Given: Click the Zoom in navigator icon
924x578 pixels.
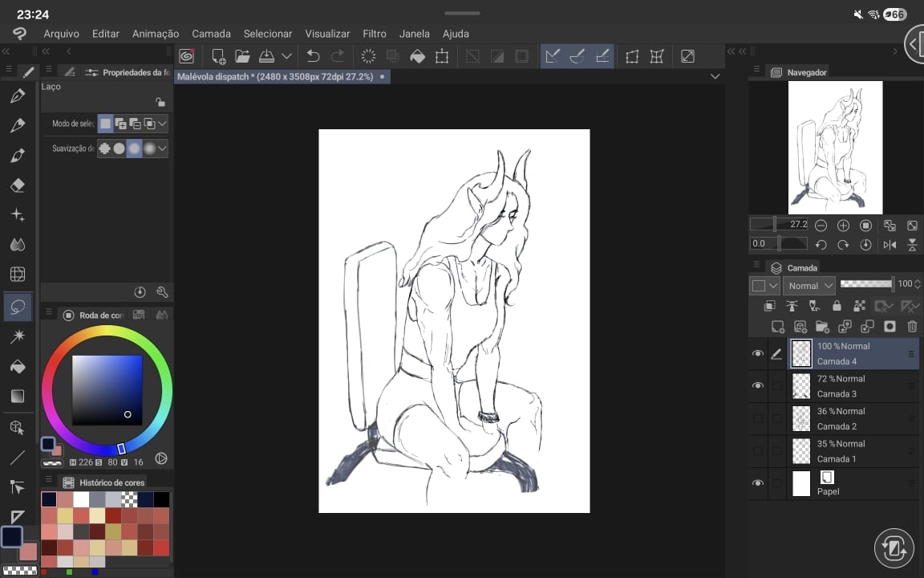Looking at the screenshot, I should (843, 226).
